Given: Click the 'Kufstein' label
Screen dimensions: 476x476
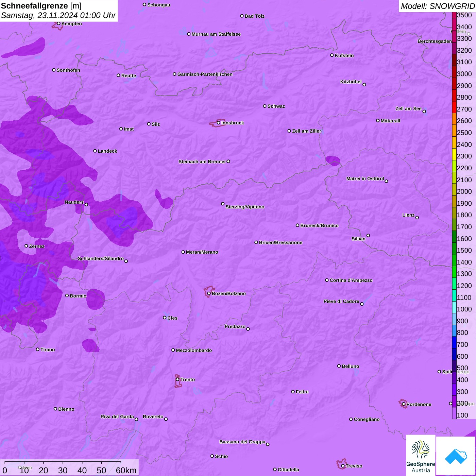Looking at the screenshot, I should tap(344, 55).
